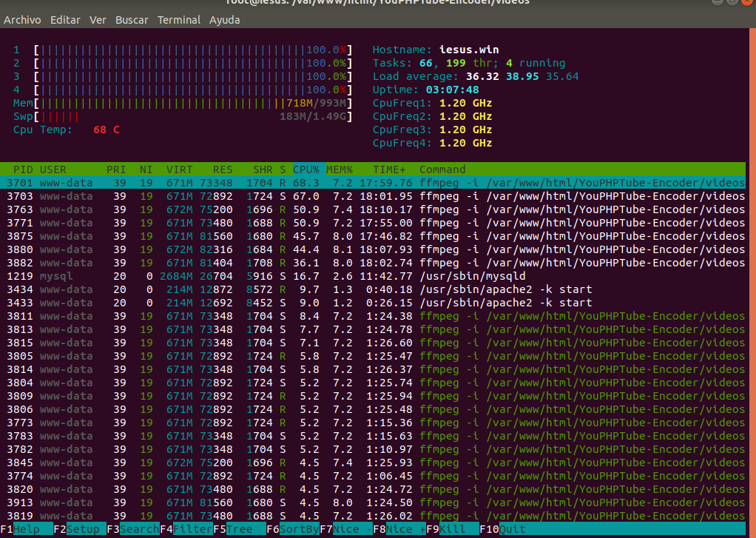Sort by Command column header
Screen dimensions: 756x538
[x=442, y=169]
